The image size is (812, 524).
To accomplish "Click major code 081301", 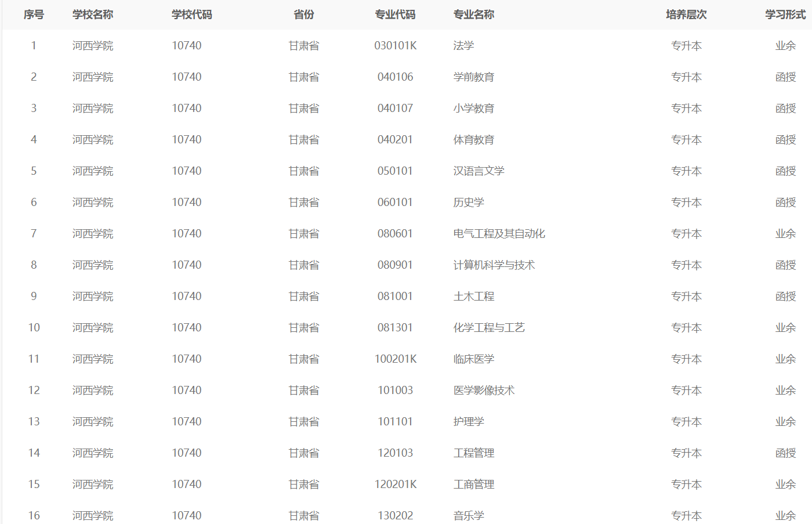I will pos(396,328).
